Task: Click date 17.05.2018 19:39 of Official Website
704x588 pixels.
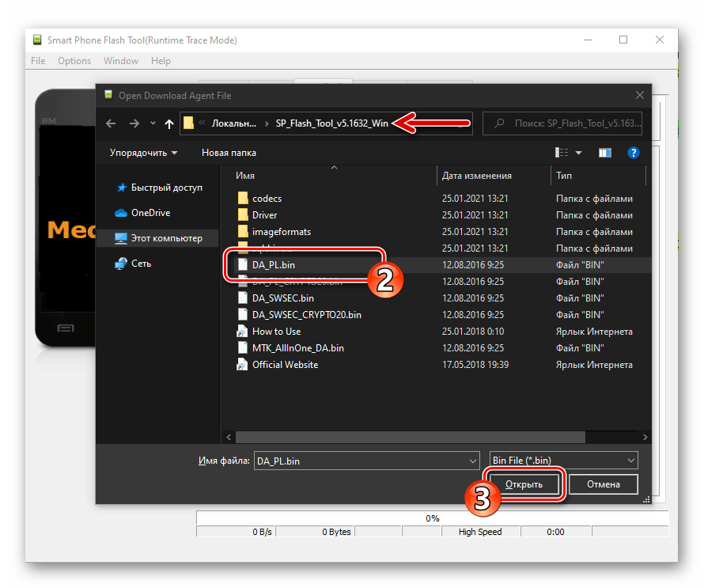Action: pos(475,364)
